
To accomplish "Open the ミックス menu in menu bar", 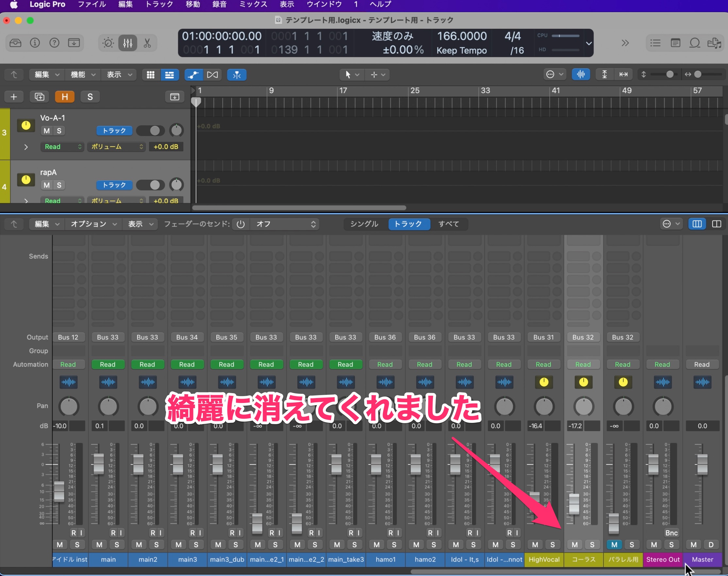I will [x=253, y=4].
